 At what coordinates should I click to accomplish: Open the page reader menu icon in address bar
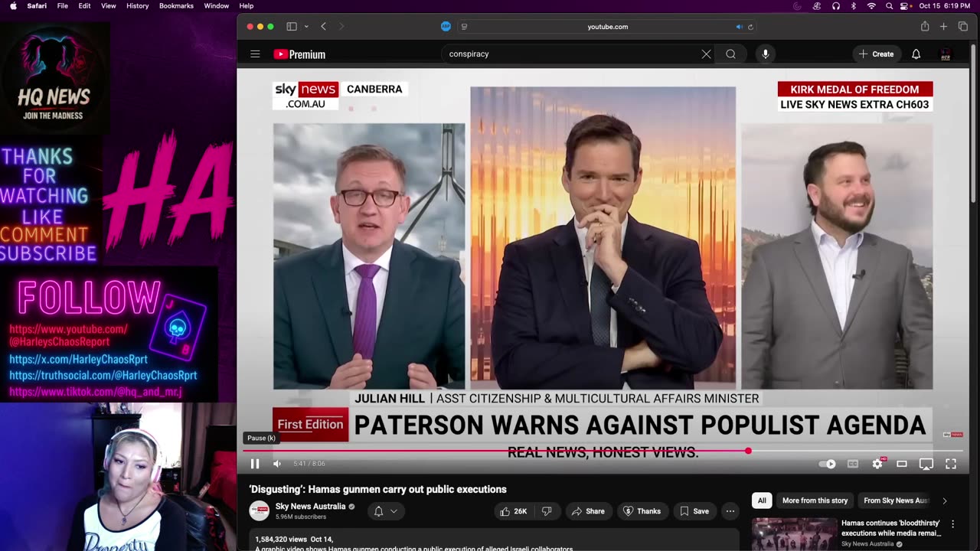464,27
